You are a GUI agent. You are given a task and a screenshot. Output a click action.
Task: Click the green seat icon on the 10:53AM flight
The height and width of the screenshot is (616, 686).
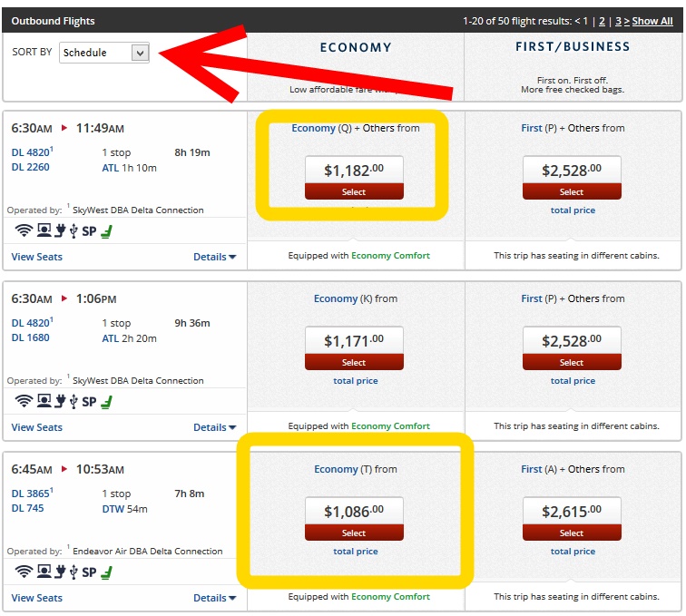(x=106, y=572)
